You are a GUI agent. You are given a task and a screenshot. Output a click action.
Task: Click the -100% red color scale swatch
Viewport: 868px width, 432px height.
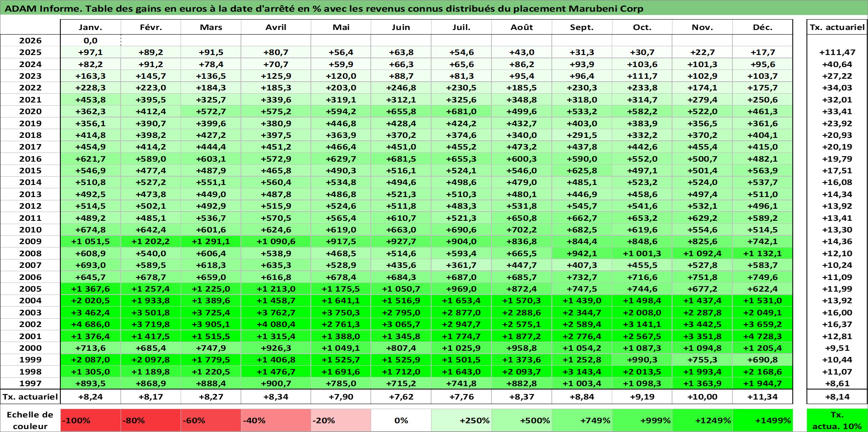(91, 420)
